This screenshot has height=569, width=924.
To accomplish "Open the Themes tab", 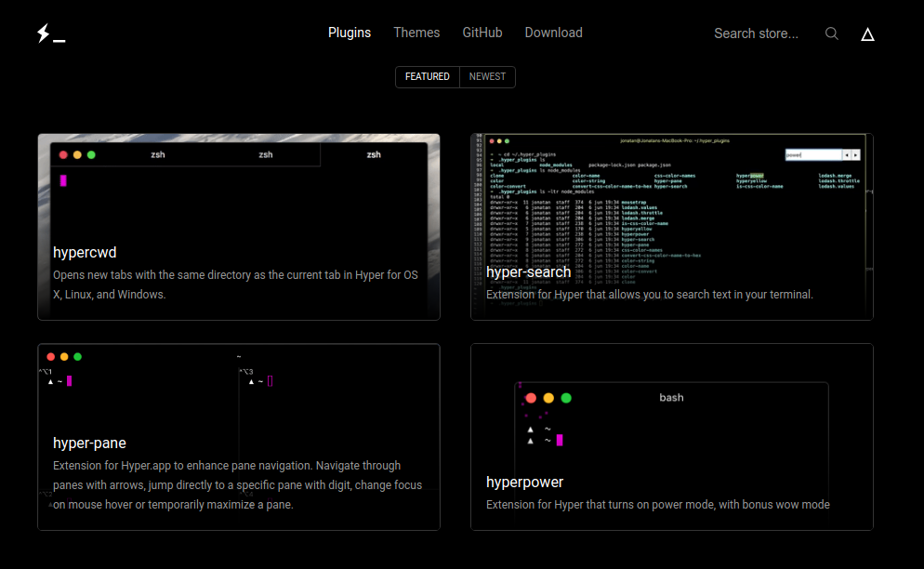I will click(416, 33).
